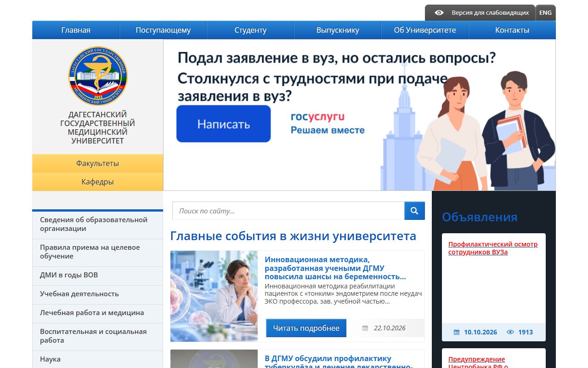This screenshot has width=588, height=368.
Task: Click the Факультеты button
Action: tap(98, 163)
